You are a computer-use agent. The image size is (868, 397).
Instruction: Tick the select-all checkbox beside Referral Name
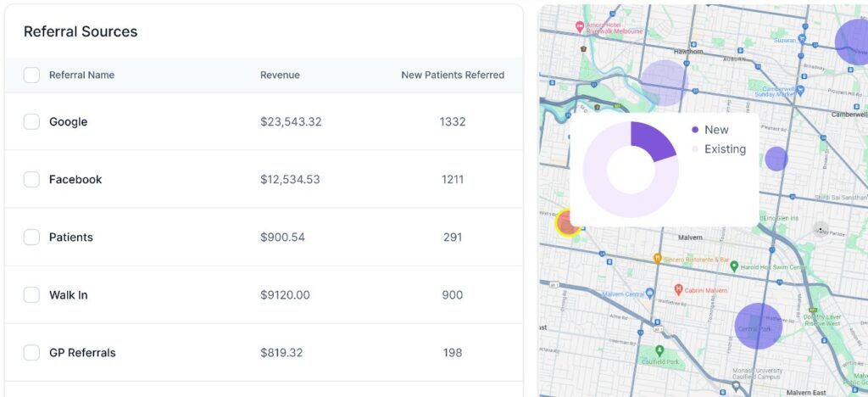click(x=31, y=75)
